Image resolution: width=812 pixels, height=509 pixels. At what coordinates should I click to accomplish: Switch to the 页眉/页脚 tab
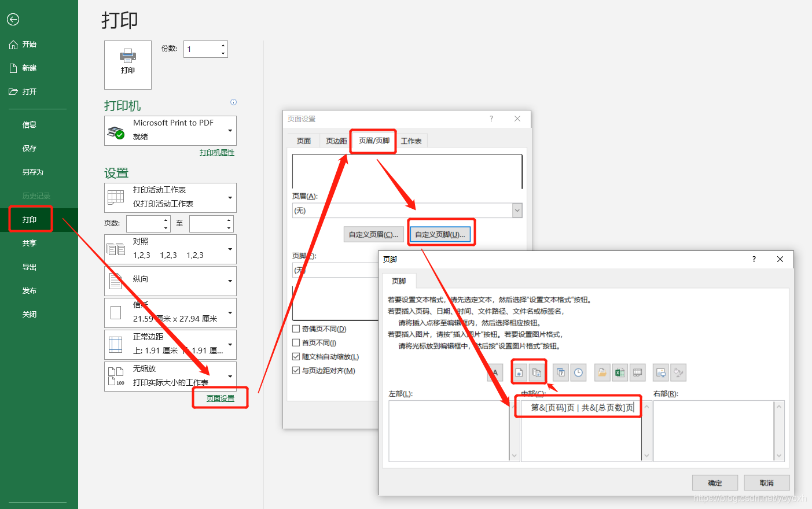click(x=374, y=141)
